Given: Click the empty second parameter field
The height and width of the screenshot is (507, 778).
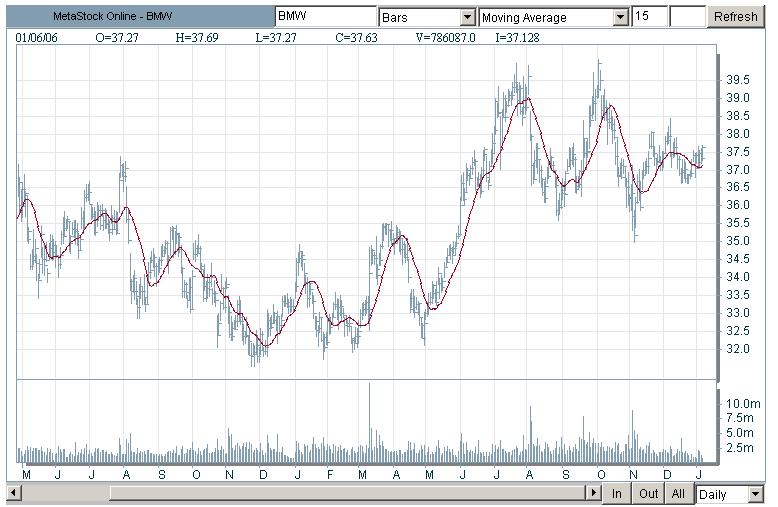Looking at the screenshot, I should (687, 16).
